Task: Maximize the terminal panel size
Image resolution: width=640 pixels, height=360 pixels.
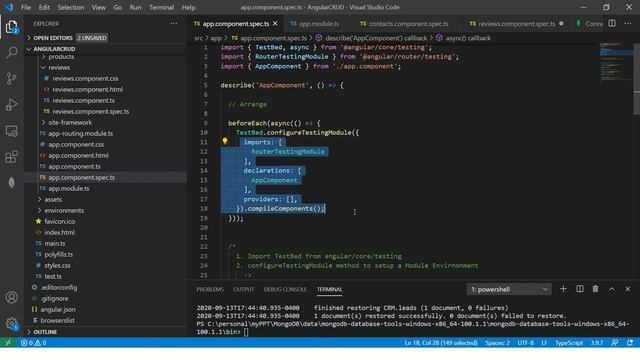Action: [x=611, y=289]
